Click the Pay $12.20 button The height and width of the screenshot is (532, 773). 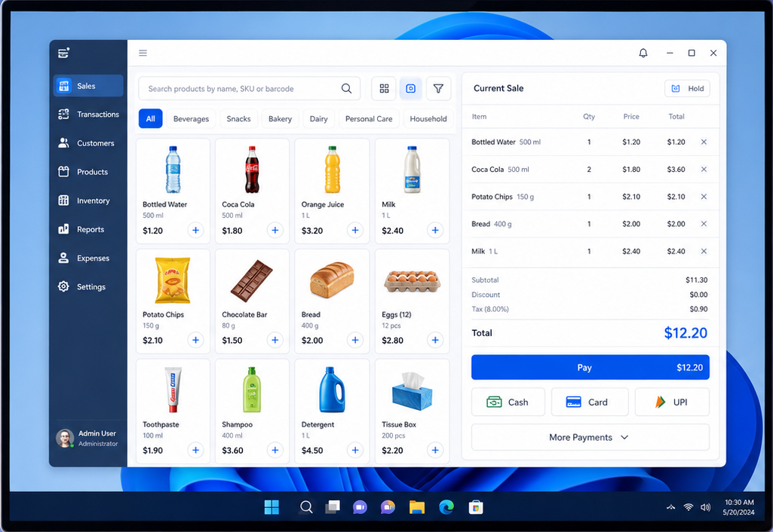590,368
